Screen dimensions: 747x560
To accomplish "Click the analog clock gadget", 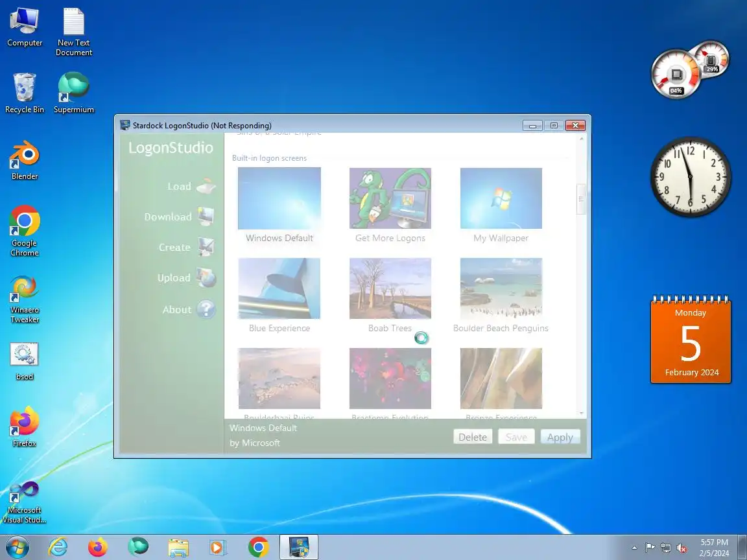I will click(x=691, y=177).
